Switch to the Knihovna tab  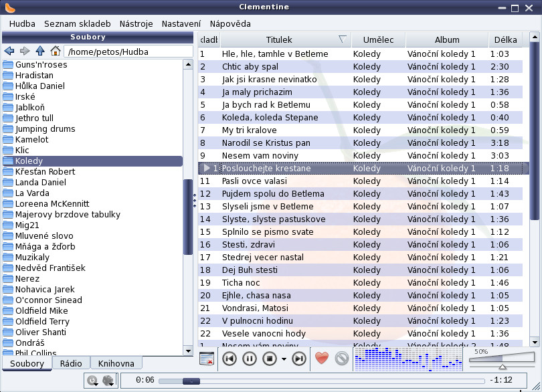coord(116,363)
